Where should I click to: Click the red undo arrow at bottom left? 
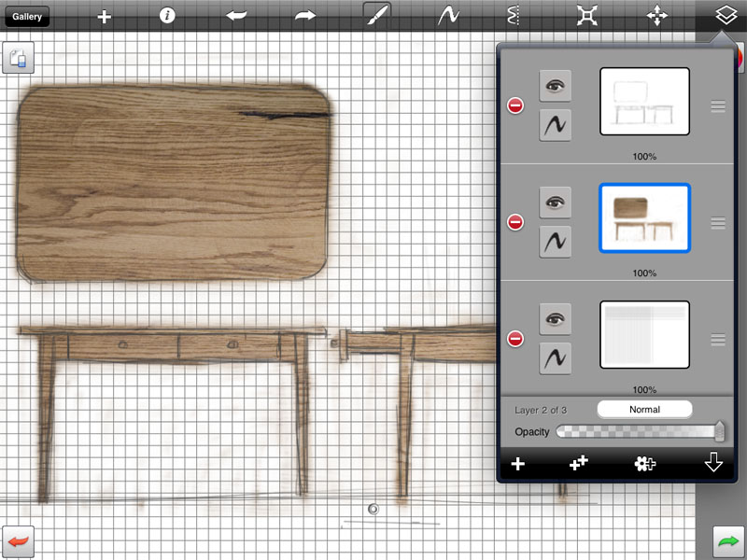[20, 540]
